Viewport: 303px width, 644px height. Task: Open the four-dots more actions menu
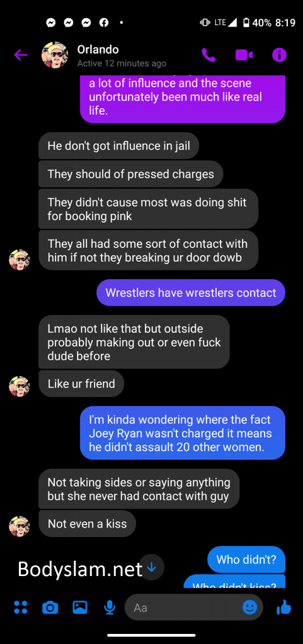coord(21,607)
